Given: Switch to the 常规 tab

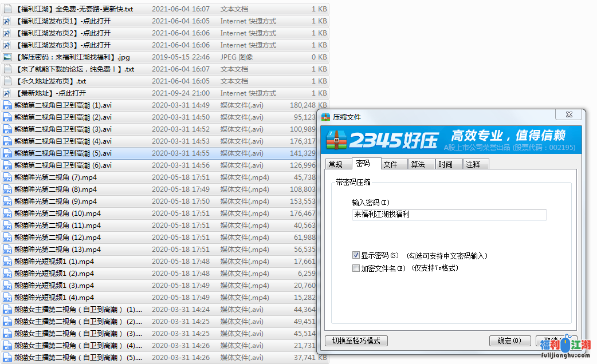Looking at the screenshot, I should click(336, 164).
